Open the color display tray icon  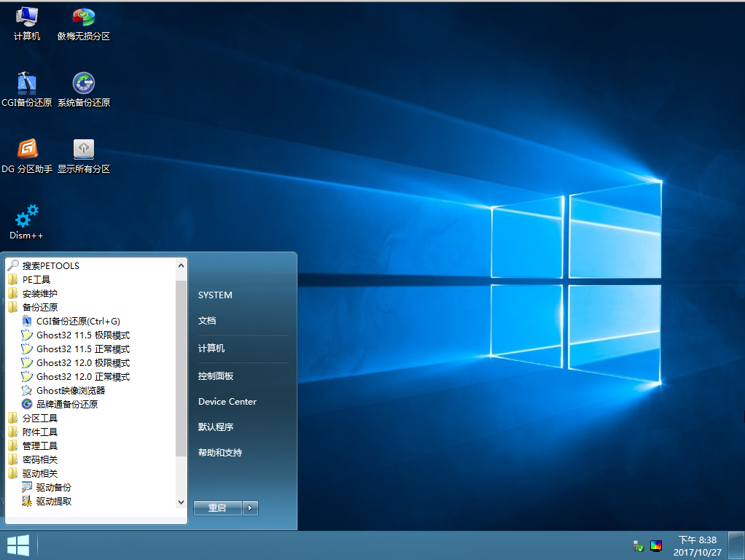click(x=656, y=545)
